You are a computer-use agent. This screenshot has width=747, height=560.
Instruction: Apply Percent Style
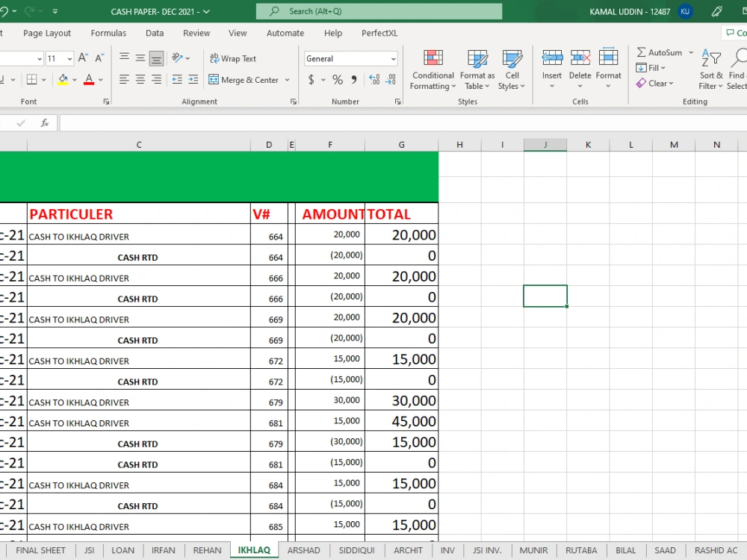click(338, 80)
